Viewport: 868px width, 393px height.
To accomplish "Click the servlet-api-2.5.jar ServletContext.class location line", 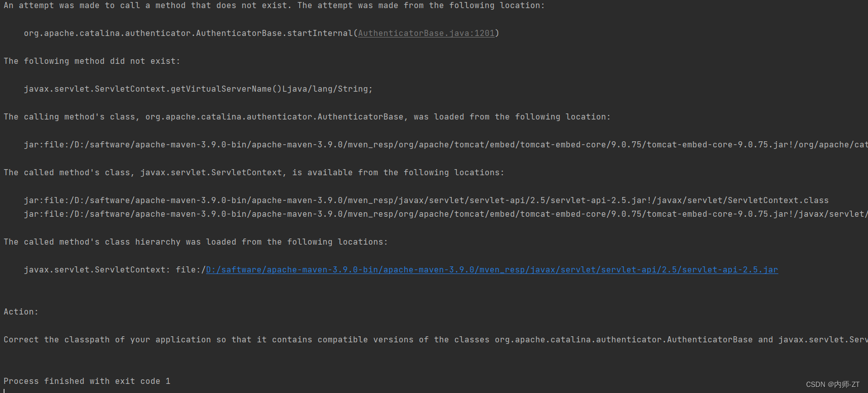I will coord(426,201).
